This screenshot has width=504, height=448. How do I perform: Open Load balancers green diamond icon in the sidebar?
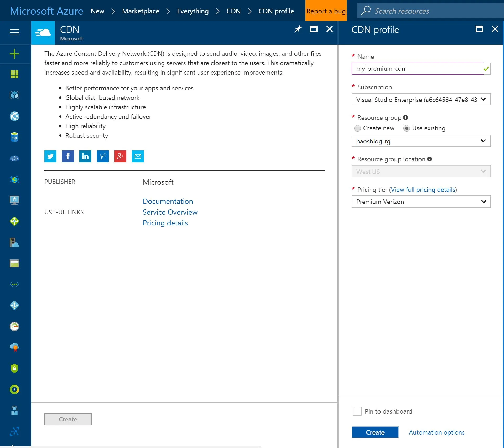tap(14, 221)
